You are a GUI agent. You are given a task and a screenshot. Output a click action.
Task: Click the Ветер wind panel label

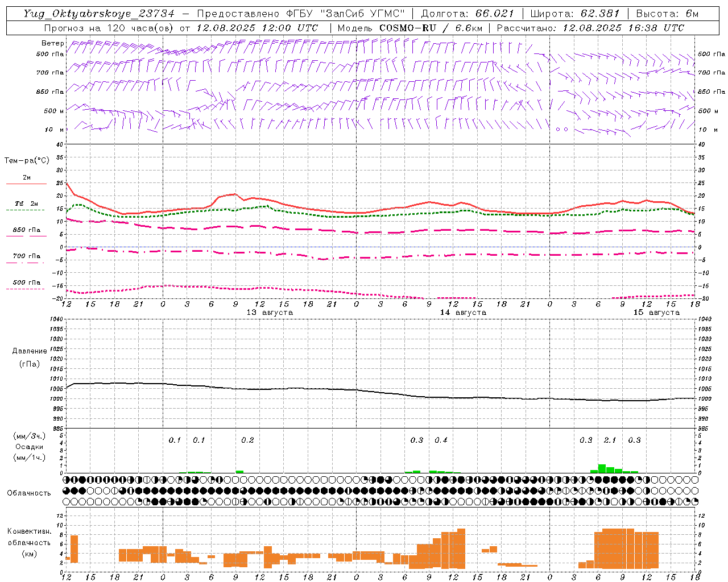[53, 43]
